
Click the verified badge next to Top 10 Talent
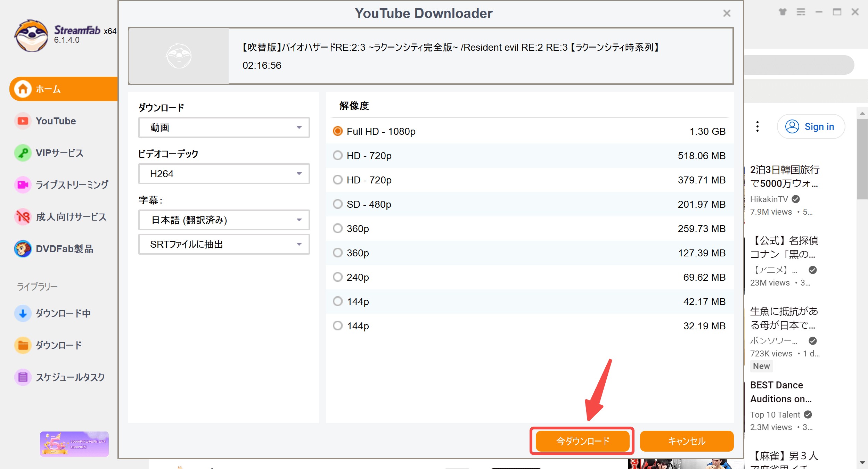coord(808,414)
